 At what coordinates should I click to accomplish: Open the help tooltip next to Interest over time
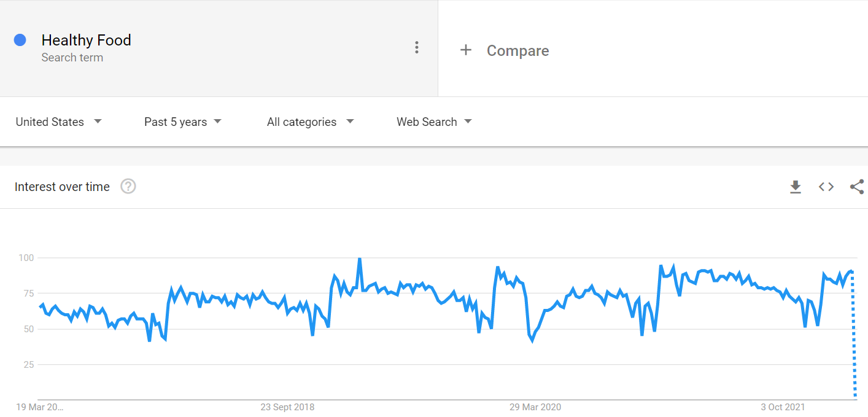pyautogui.click(x=128, y=187)
